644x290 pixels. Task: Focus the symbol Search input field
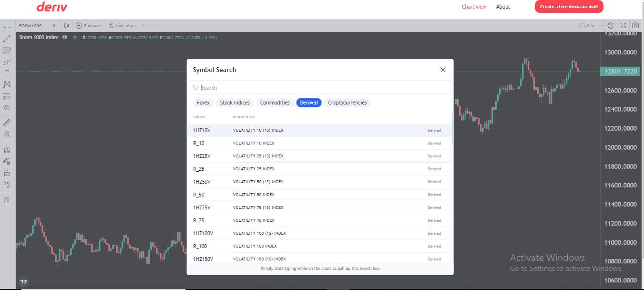pyautogui.click(x=324, y=88)
